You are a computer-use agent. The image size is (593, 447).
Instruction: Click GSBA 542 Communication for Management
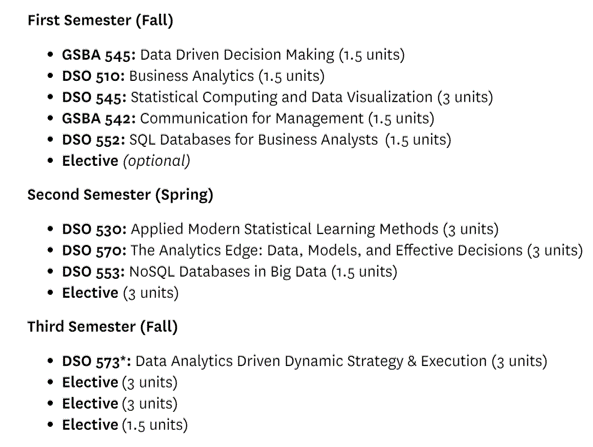[x=248, y=118]
